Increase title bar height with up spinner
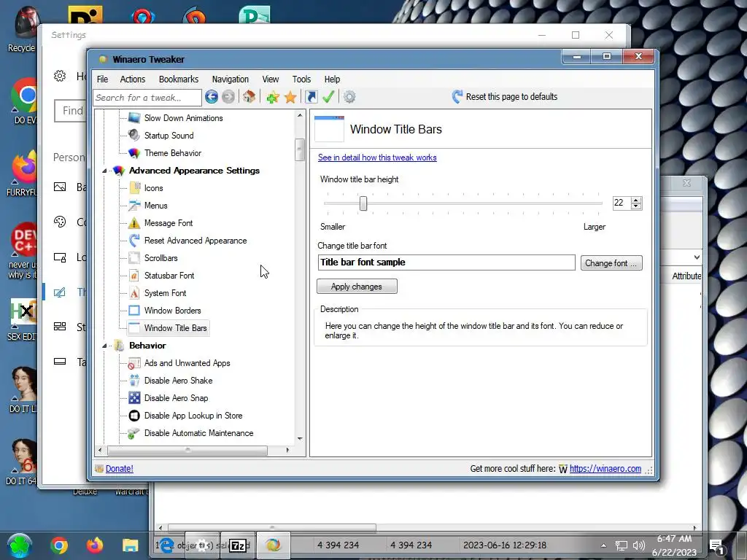This screenshot has width=747, height=560. click(x=636, y=200)
